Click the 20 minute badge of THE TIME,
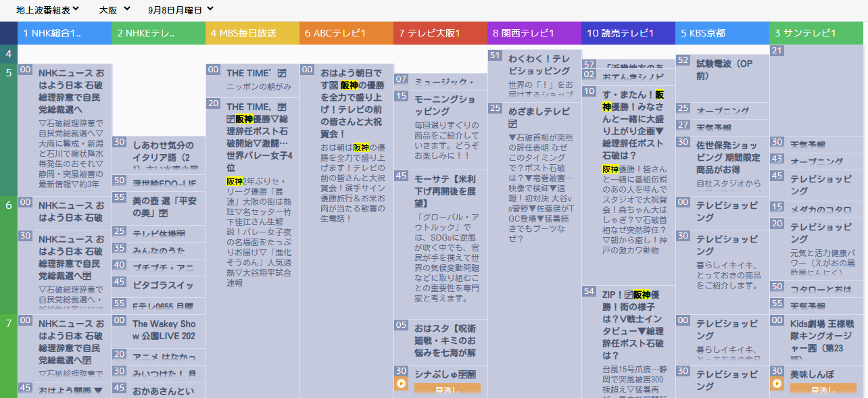Image resolution: width=868 pixels, height=398 pixels. coord(214,103)
